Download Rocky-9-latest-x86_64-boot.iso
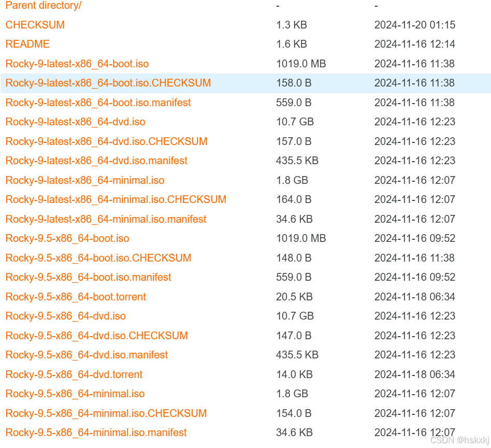Image resolution: width=491 pixels, height=448 pixels. tap(76, 64)
